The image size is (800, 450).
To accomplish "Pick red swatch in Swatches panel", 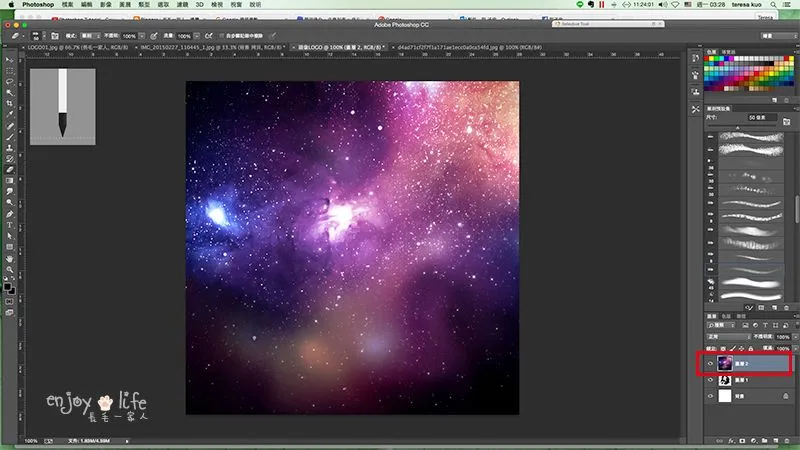I will pyautogui.click(x=707, y=59).
